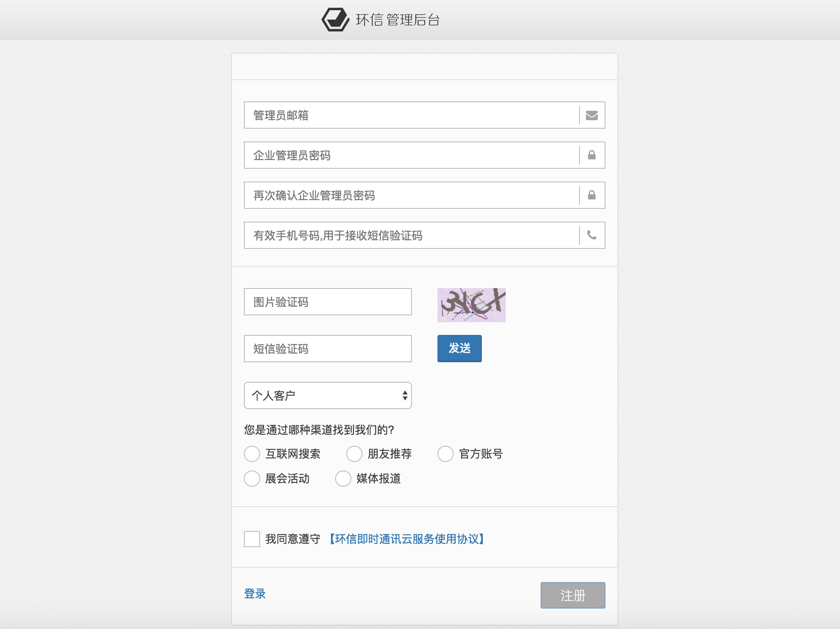The width and height of the screenshot is (840, 629).
Task: Focus the 管理员邮箱 input field
Action: [x=411, y=115]
